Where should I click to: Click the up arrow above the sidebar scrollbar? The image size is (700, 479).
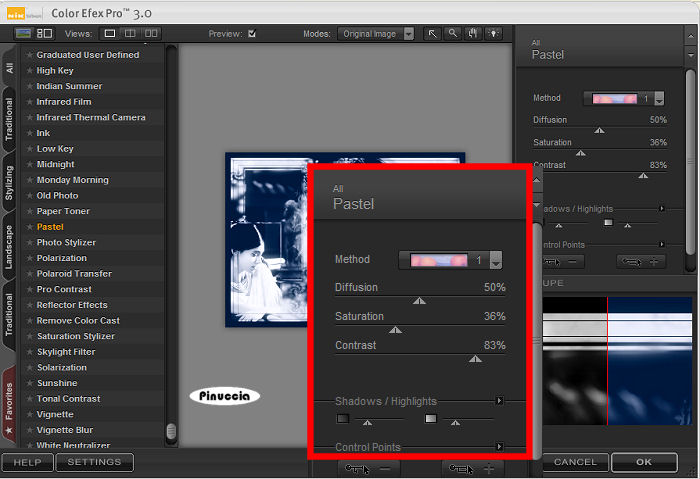pos(691,36)
